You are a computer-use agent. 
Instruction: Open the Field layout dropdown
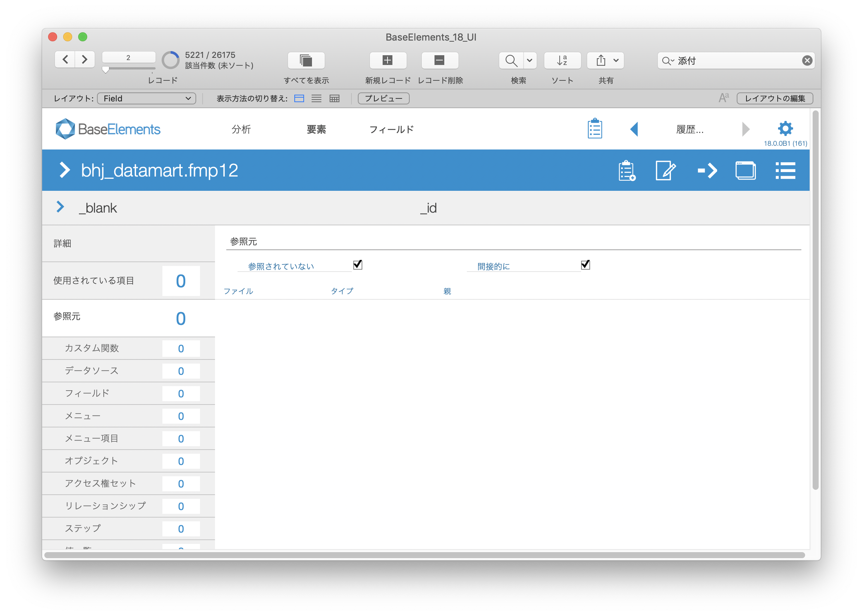(147, 99)
